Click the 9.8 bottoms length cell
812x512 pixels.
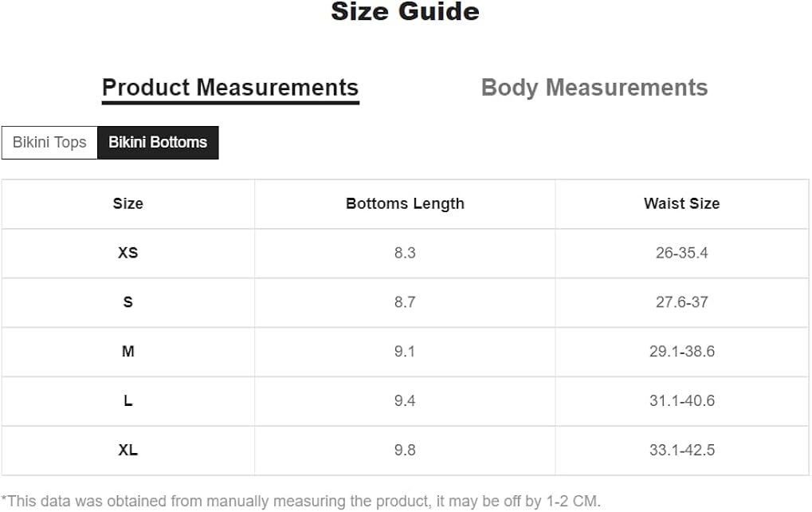[405, 451]
